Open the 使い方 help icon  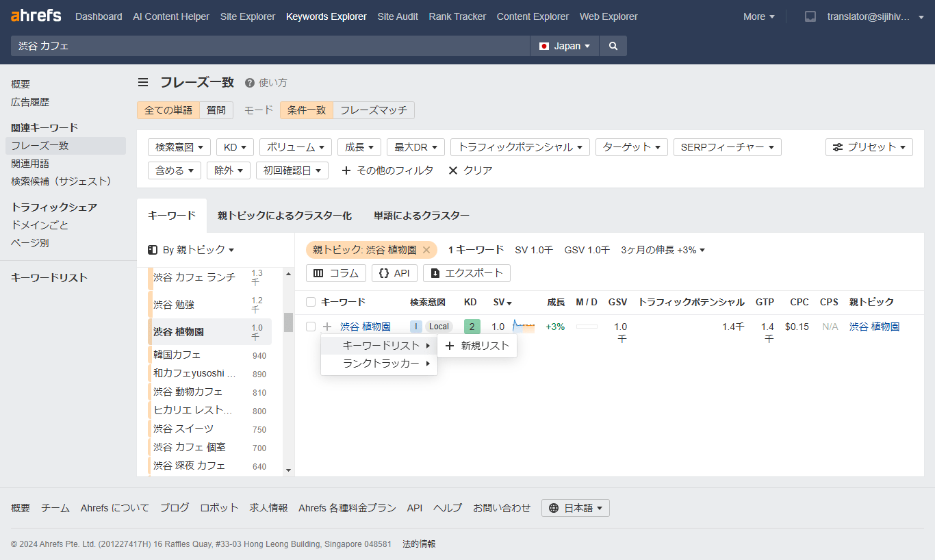251,81
